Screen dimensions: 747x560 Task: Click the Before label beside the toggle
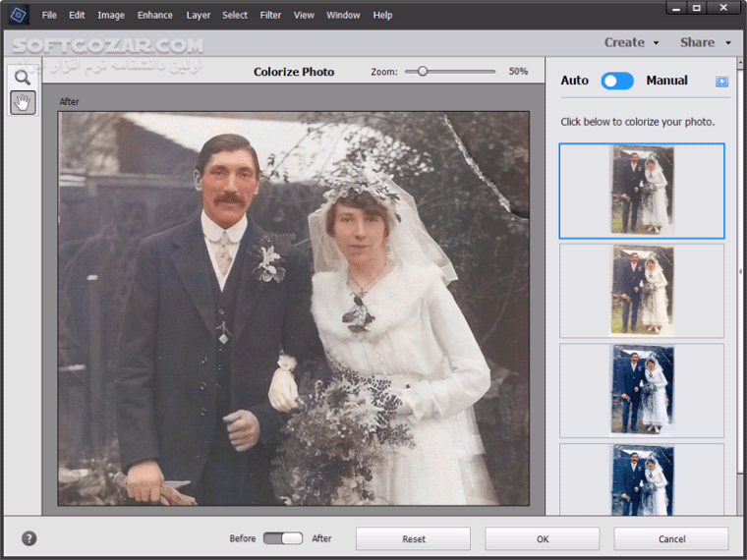tap(243, 538)
